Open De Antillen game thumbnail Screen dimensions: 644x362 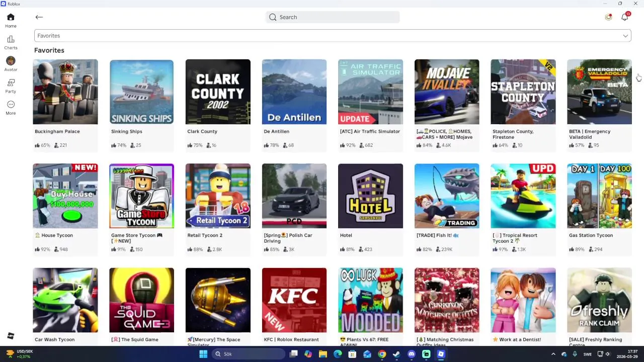[294, 92]
